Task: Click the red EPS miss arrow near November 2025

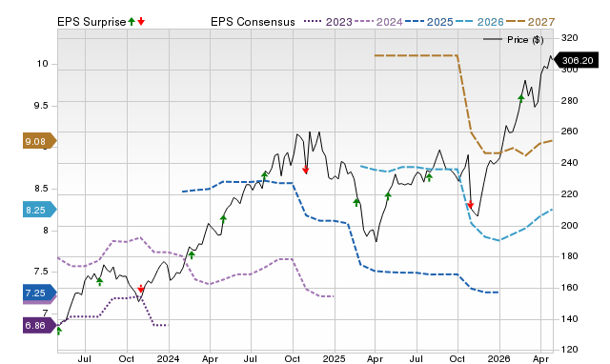Action: (470, 204)
